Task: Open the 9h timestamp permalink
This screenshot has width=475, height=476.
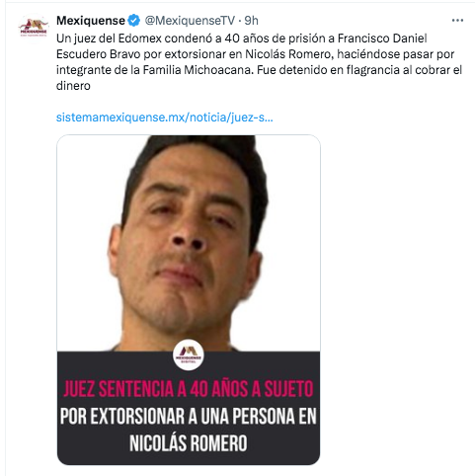Action: click(x=251, y=21)
